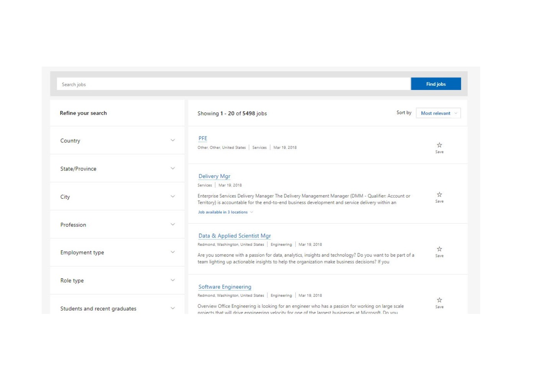Open the Employment type filter

(x=117, y=252)
